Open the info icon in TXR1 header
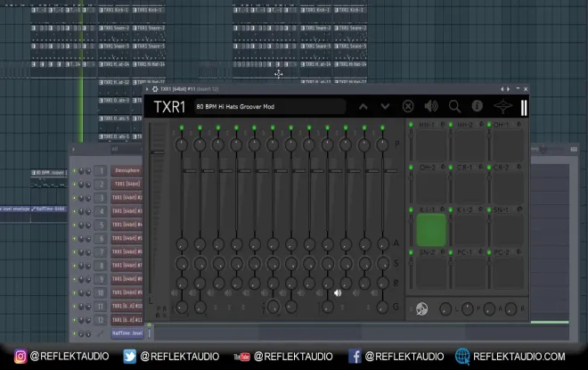 (x=477, y=106)
